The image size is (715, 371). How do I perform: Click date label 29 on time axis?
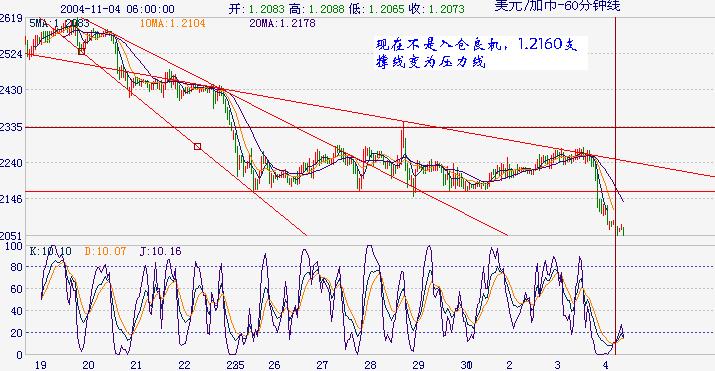(x=418, y=365)
